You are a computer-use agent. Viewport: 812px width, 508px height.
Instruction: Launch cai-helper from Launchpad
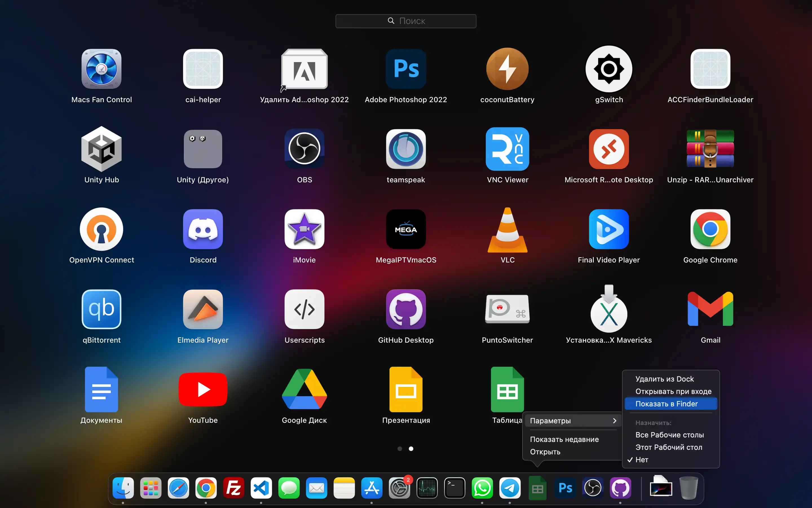click(203, 69)
